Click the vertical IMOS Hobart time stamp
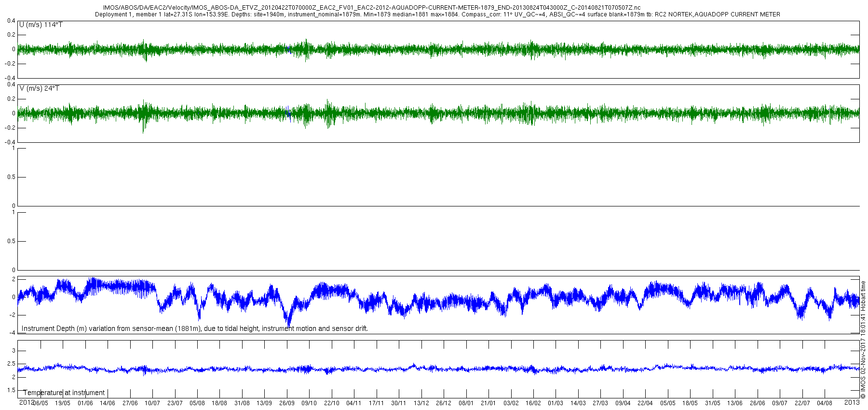Viewport: 868px width, 410px height. 863,340
